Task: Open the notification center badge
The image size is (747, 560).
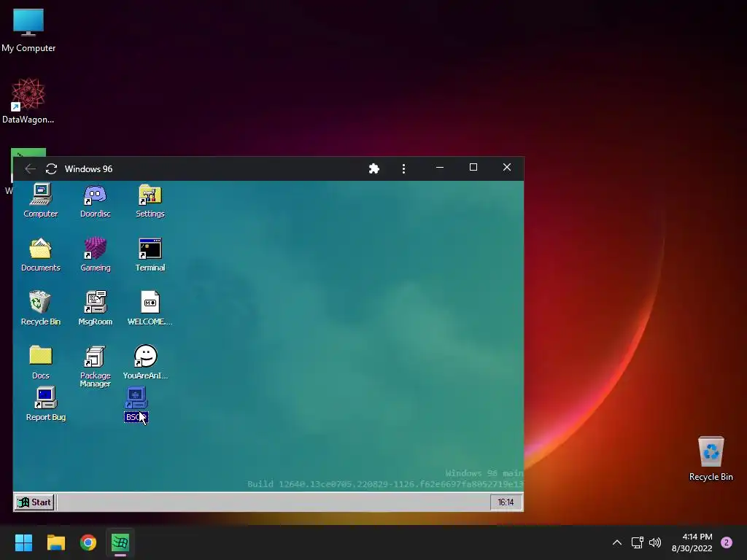Action: (x=727, y=542)
